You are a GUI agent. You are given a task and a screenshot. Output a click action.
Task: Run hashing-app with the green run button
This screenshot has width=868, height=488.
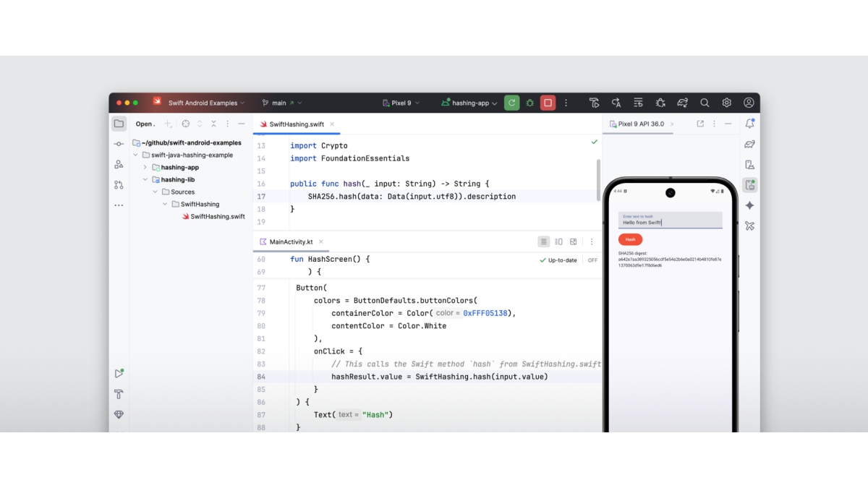pos(512,103)
